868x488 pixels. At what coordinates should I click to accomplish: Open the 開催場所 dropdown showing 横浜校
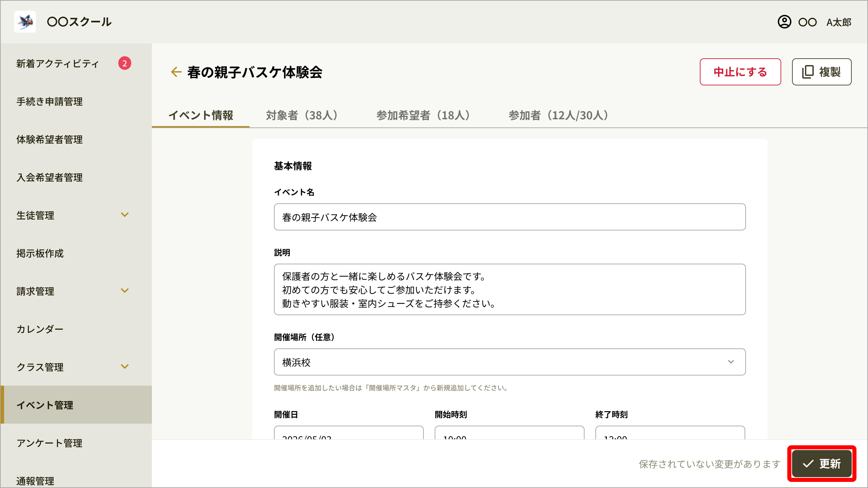510,362
